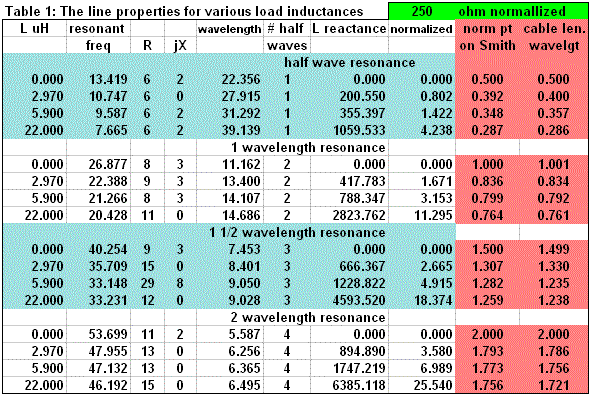This screenshot has width=591, height=396.
Task: Click the L reactance value 6385.118
Action: pyautogui.click(x=359, y=385)
